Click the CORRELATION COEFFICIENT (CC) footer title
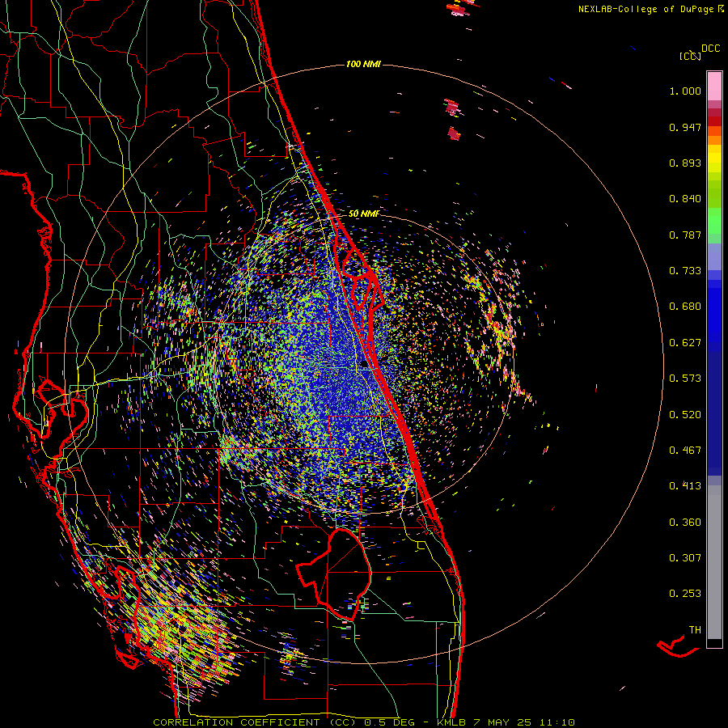Screen dimensions: 728x728 [x=254, y=722]
